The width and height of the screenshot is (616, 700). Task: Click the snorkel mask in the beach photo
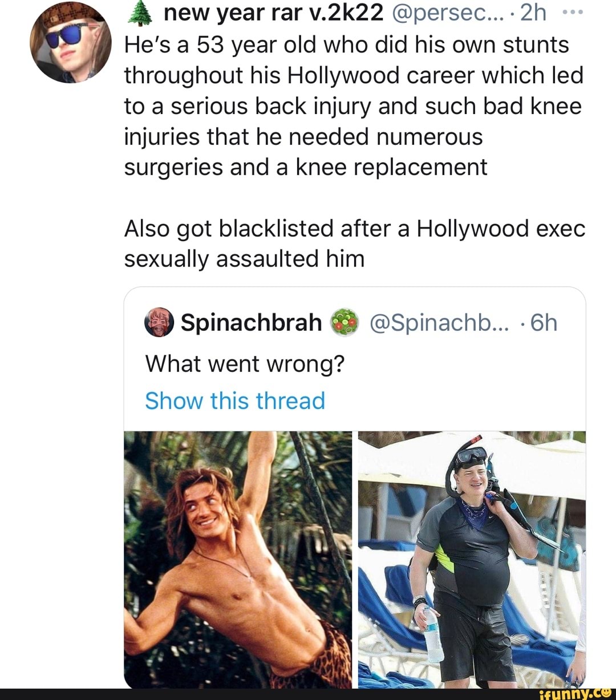(x=472, y=456)
